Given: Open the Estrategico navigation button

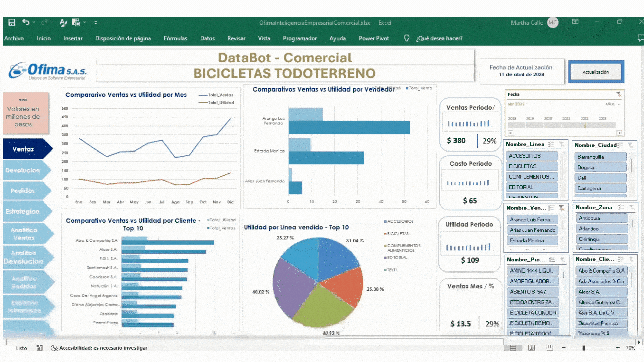Looking at the screenshot, I should 27,211.
